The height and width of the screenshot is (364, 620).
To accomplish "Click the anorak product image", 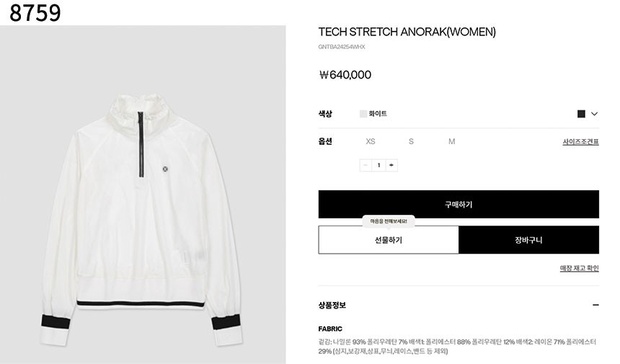I will [143, 195].
